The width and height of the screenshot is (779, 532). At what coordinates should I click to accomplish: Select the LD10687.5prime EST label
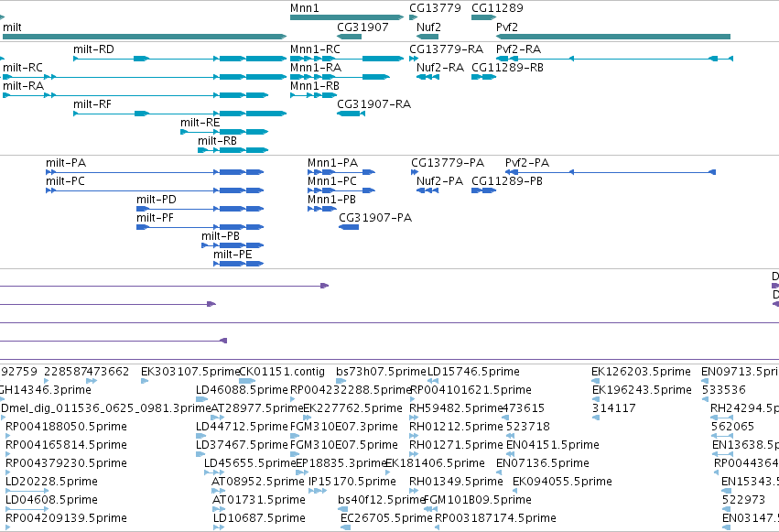pos(259,518)
